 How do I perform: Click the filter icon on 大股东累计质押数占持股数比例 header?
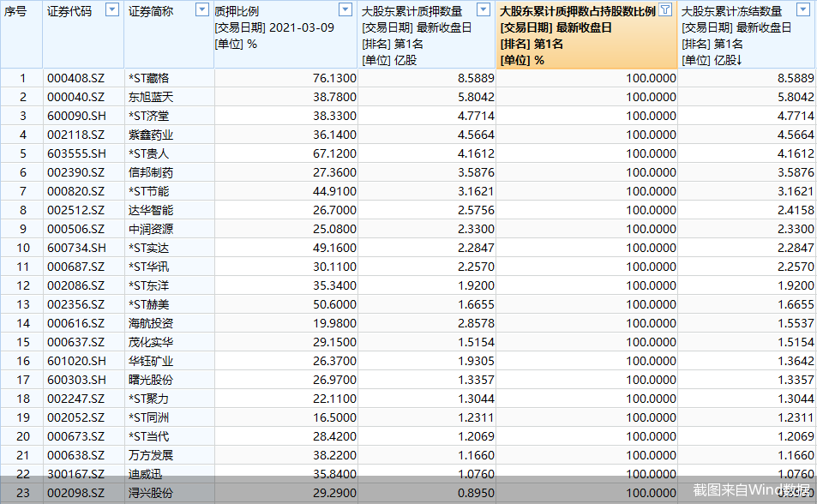pyautogui.click(x=665, y=9)
